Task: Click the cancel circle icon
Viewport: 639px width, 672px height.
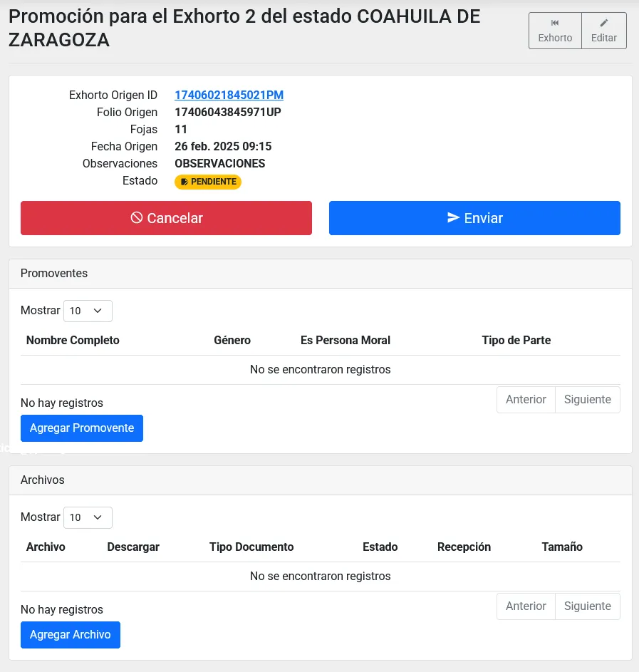Action: [137, 218]
